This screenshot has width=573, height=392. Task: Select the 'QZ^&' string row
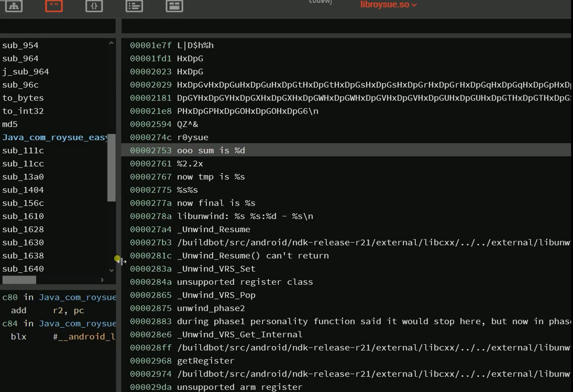click(x=346, y=124)
